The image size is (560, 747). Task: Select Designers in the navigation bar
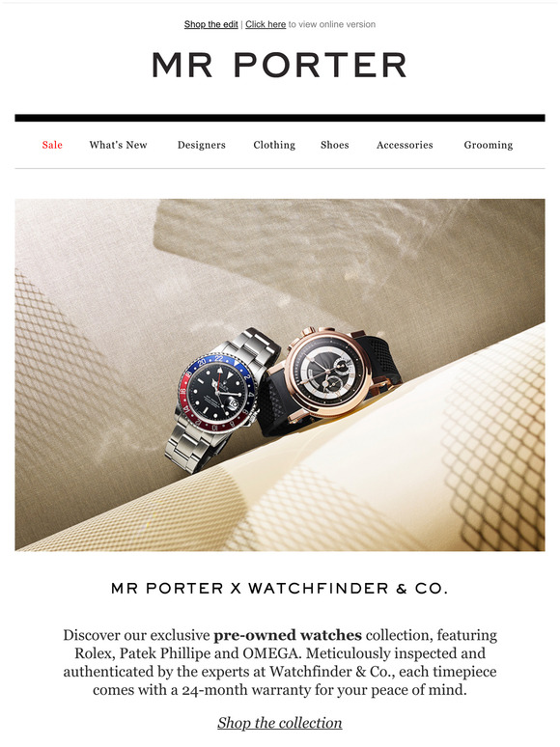point(202,145)
